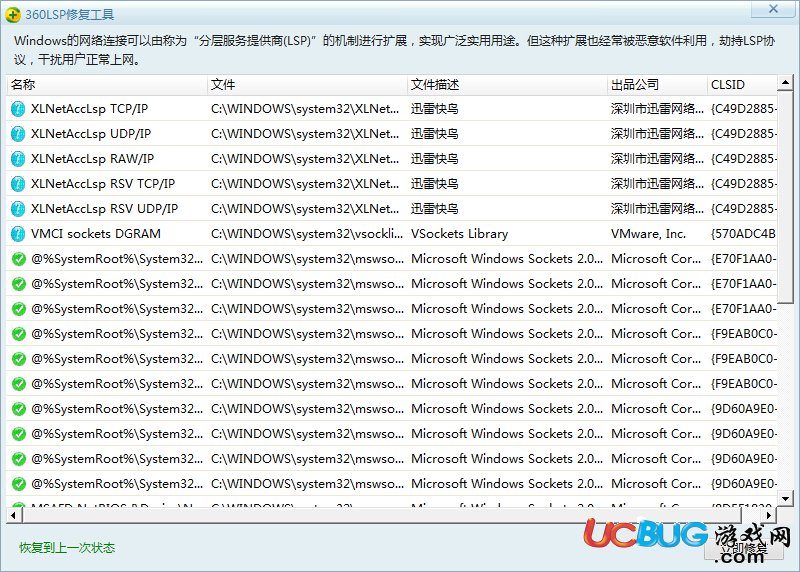The height and width of the screenshot is (572, 800).
Task: Click the 'VMware, Inc.' company cell
Action: point(648,234)
